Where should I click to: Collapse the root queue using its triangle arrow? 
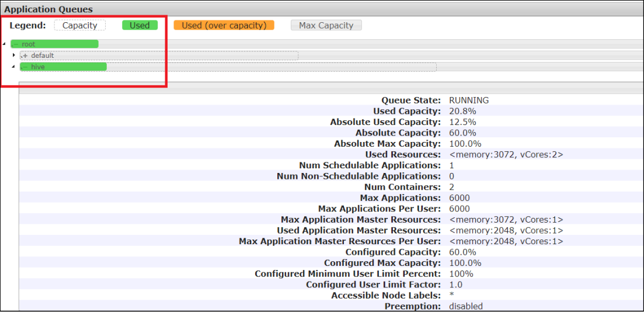coord(5,44)
